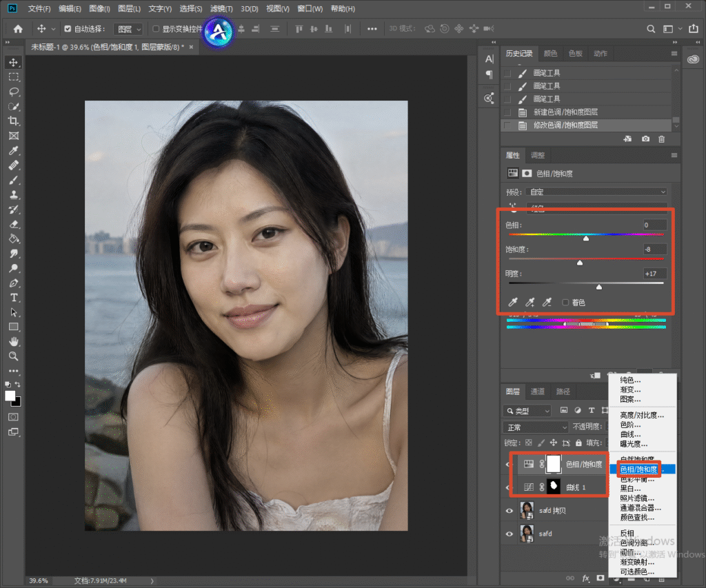The height and width of the screenshot is (588, 706).
Task: Open History panel options menu
Action: point(674,54)
